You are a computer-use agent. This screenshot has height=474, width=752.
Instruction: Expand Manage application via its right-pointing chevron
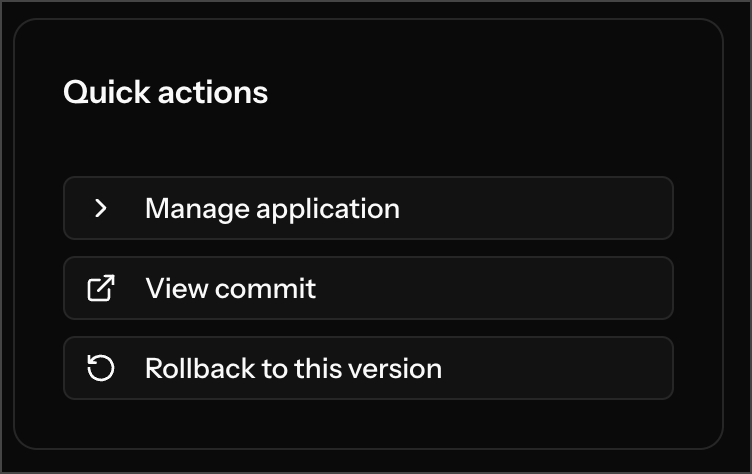[100, 208]
